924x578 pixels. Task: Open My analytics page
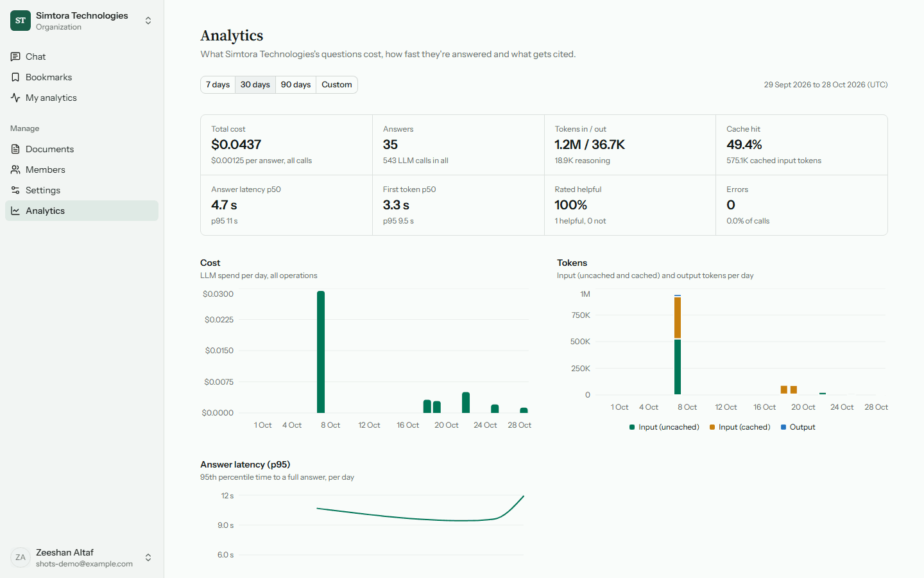click(x=81, y=98)
